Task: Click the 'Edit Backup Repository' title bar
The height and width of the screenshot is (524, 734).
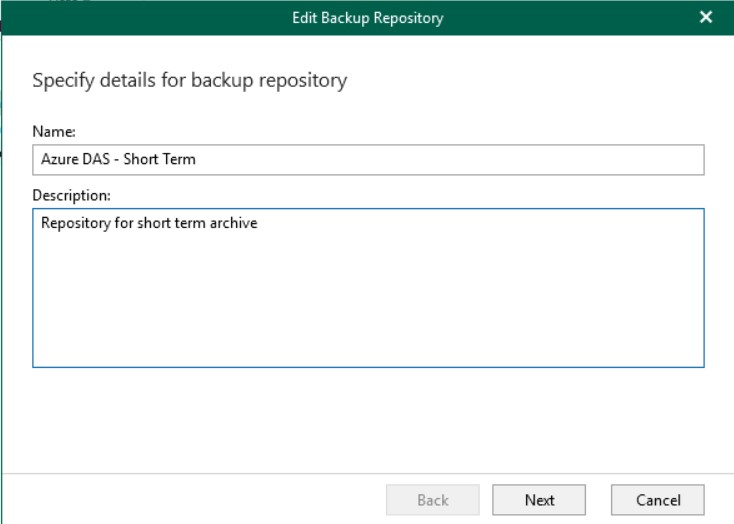Action: pos(368,18)
